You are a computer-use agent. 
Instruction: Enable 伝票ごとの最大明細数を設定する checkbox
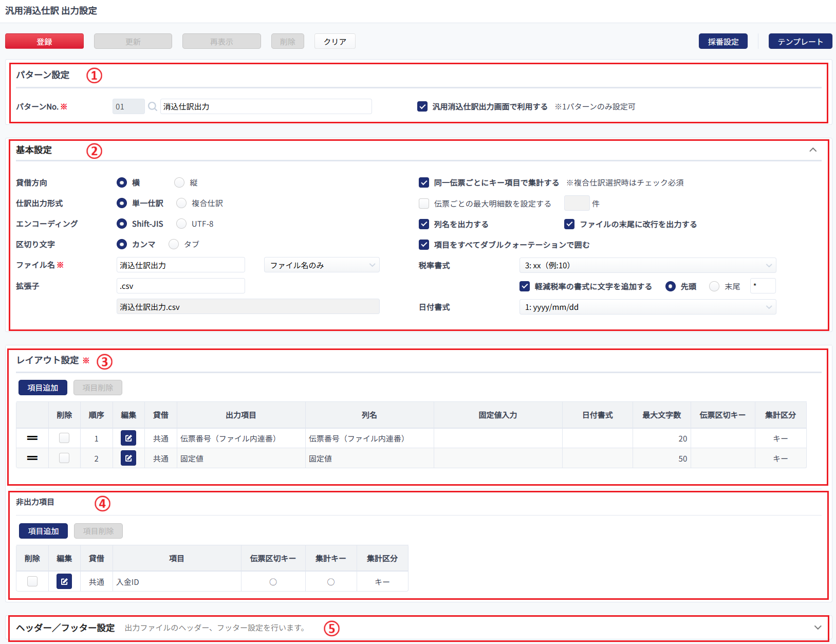point(424,204)
